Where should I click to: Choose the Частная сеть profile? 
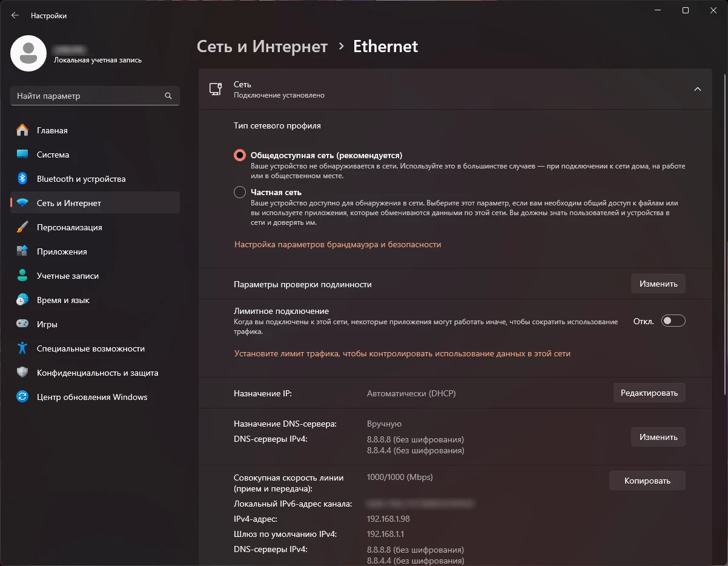point(239,192)
